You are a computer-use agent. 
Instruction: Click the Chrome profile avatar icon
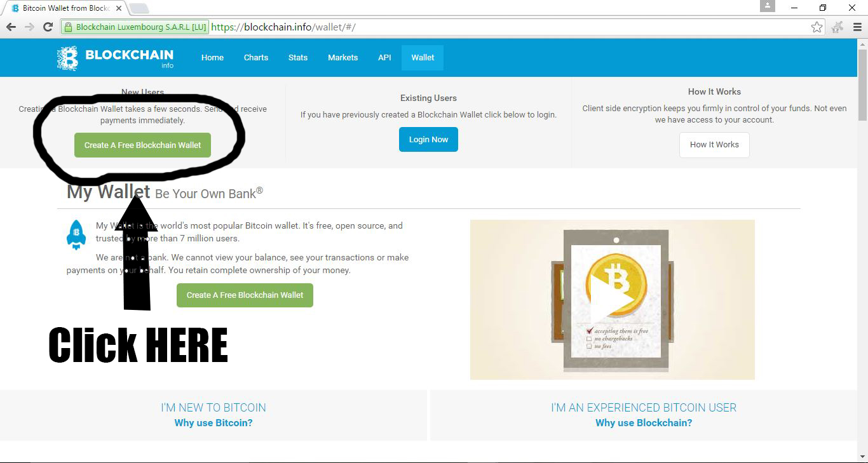coord(767,6)
